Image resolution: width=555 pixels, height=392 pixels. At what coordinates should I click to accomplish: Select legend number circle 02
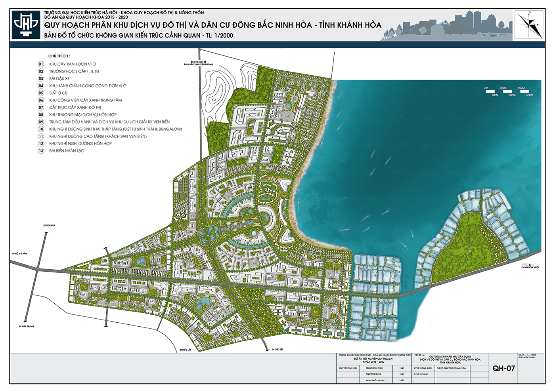pyautogui.click(x=41, y=71)
